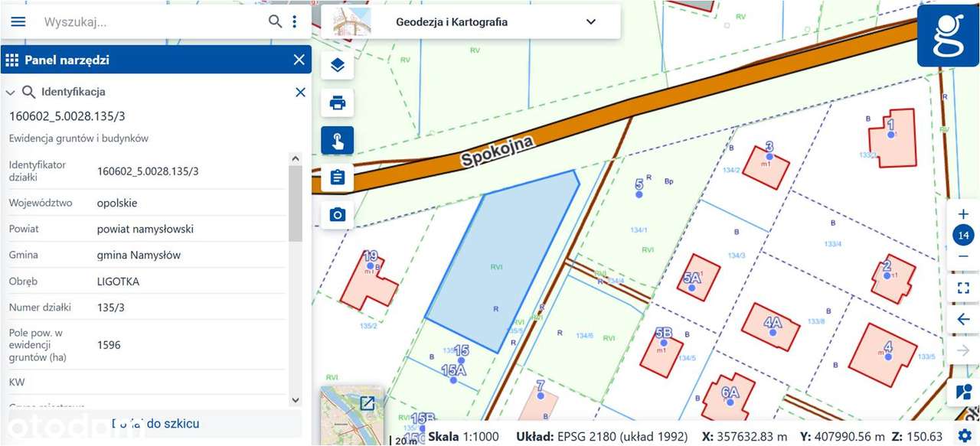
Task: Go to previous map view arrow
Action: [963, 319]
